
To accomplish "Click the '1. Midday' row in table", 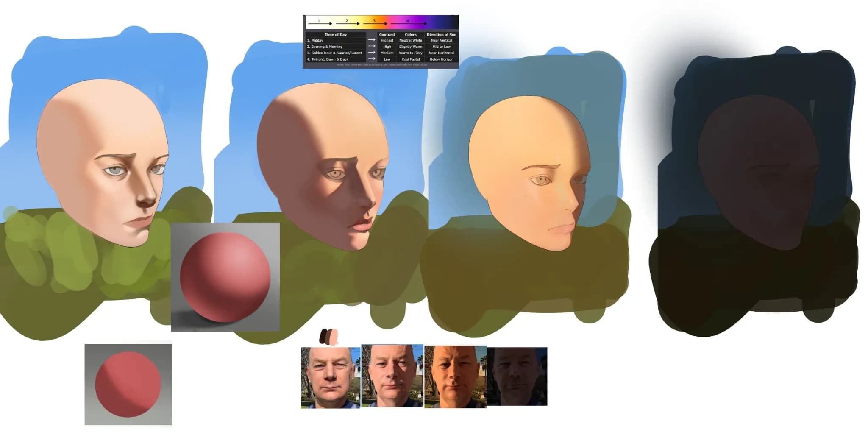I will 336,40.
